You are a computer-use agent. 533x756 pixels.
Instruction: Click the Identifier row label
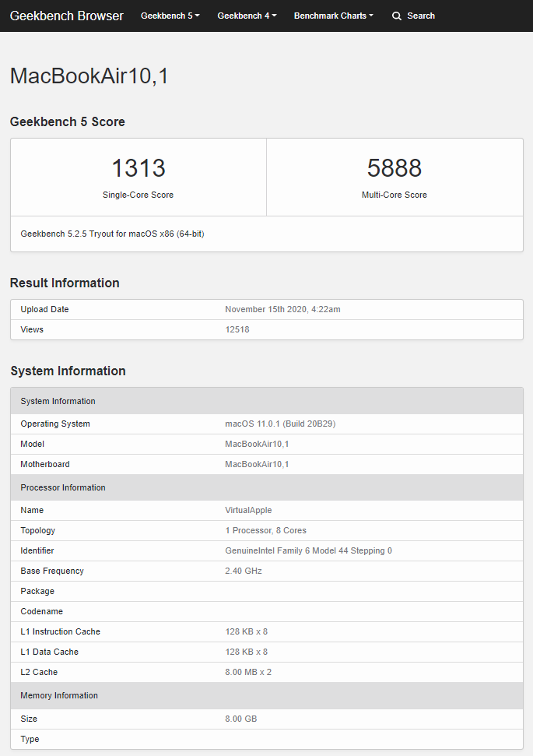click(x=37, y=550)
